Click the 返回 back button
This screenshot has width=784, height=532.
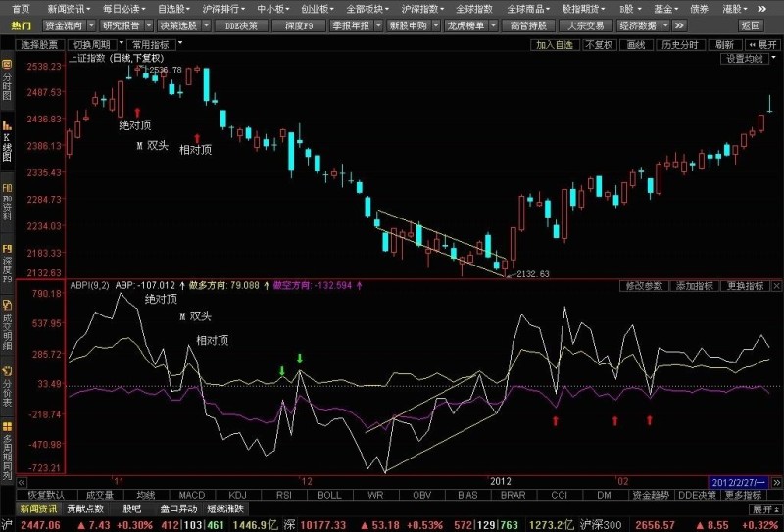pos(751,25)
